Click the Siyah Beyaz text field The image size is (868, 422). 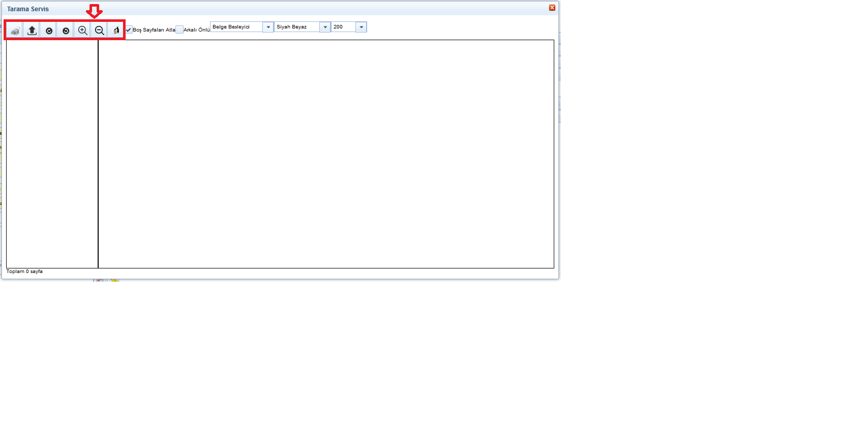coord(297,27)
